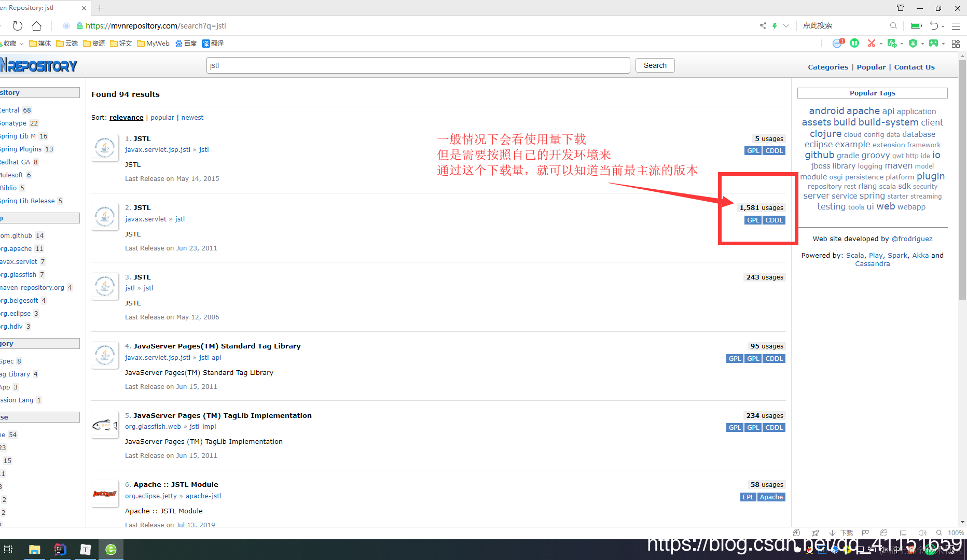Reload the page with the refresh icon

18,25
